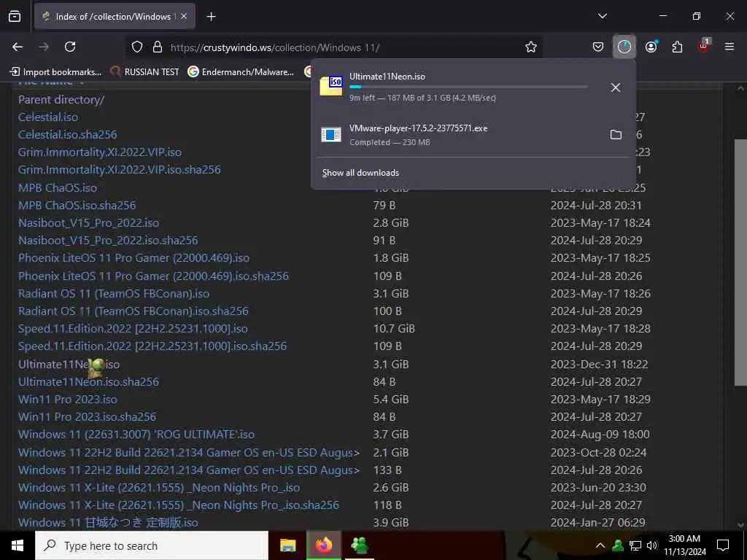The height and width of the screenshot is (560, 747).
Task: Open 2.1 GiB Gamer OS en-US ESD link
Action: click(x=189, y=453)
